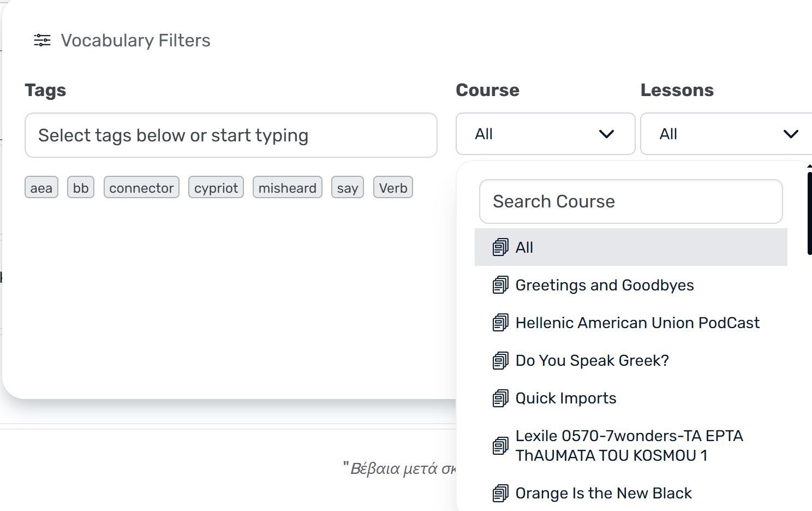Click the icon beside Greetings and Goodbyes
The image size is (812, 511).
coord(500,285)
